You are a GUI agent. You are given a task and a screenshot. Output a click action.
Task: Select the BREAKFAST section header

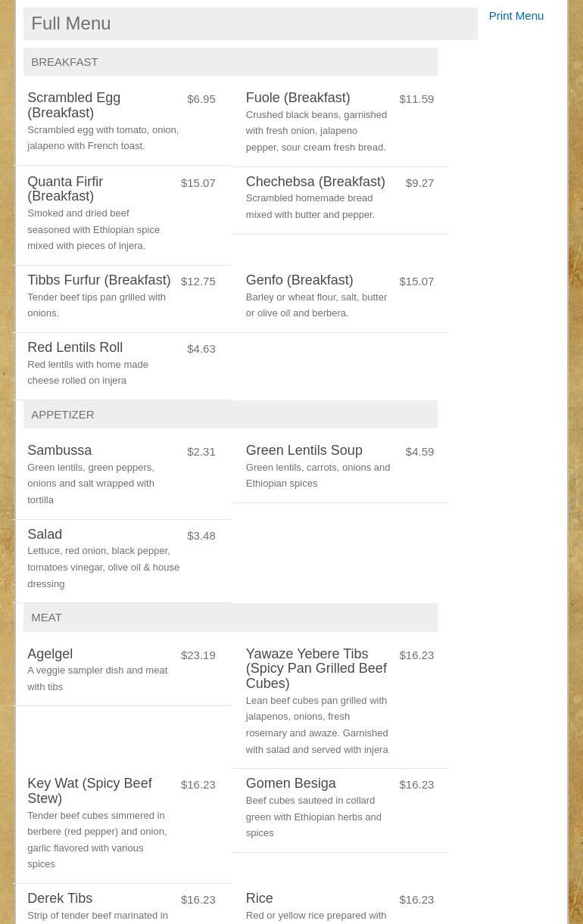(64, 62)
